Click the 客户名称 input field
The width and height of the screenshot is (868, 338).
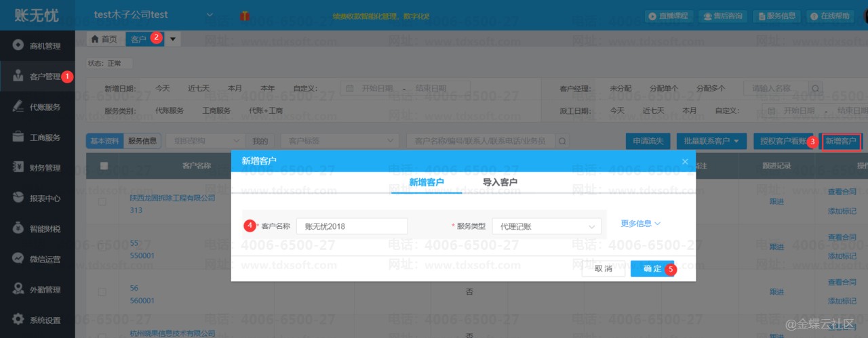351,226
